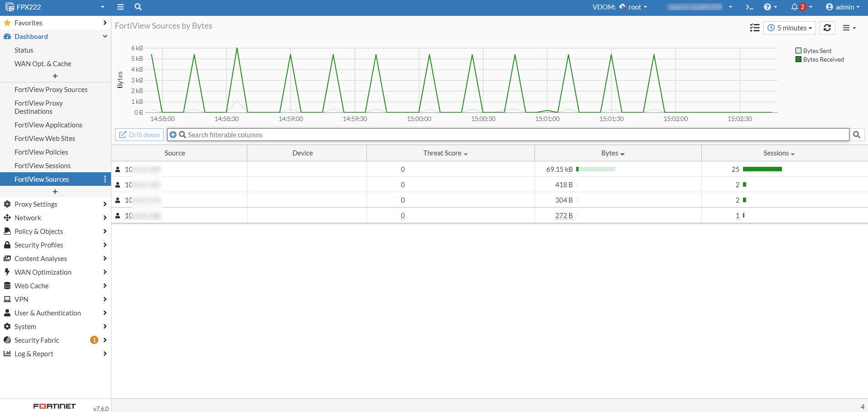The width and height of the screenshot is (868, 412).
Task: Toggle the Bytes Received legend checkbox
Action: (798, 59)
